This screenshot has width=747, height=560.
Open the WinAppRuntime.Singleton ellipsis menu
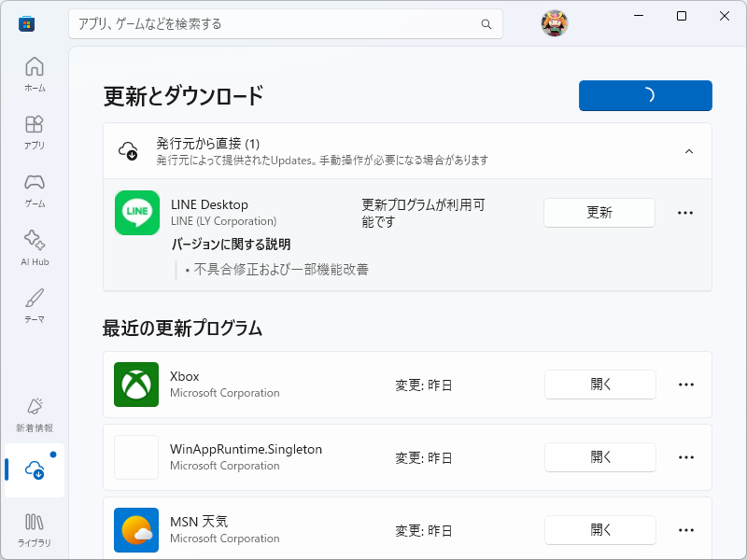pyautogui.click(x=686, y=457)
